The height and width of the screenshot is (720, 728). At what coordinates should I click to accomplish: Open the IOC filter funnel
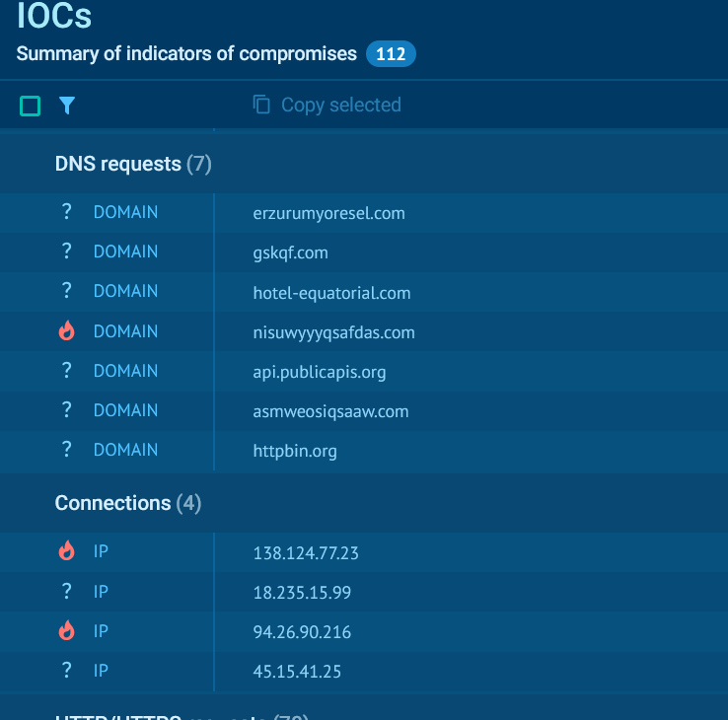pyautogui.click(x=67, y=106)
